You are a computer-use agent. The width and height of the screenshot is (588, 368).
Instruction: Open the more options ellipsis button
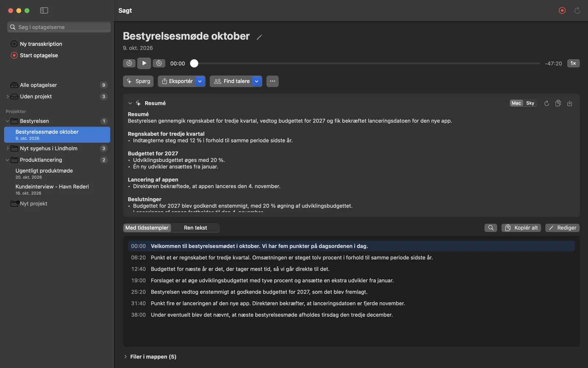tap(272, 81)
